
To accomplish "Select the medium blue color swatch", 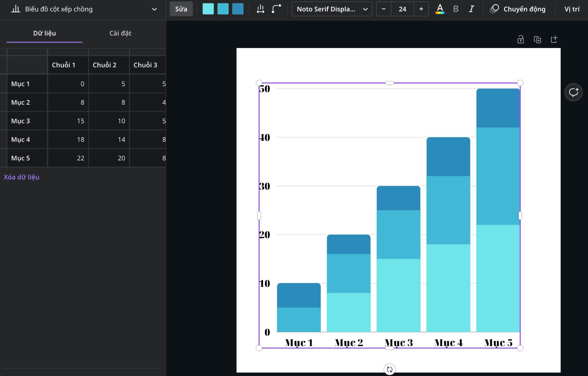I will (x=223, y=9).
